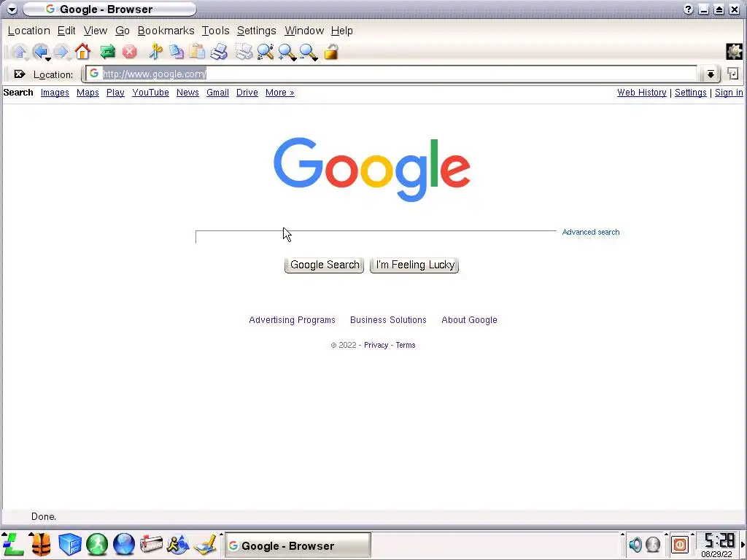
Task: Clear the location bar with the black X arrow
Action: coord(20,74)
